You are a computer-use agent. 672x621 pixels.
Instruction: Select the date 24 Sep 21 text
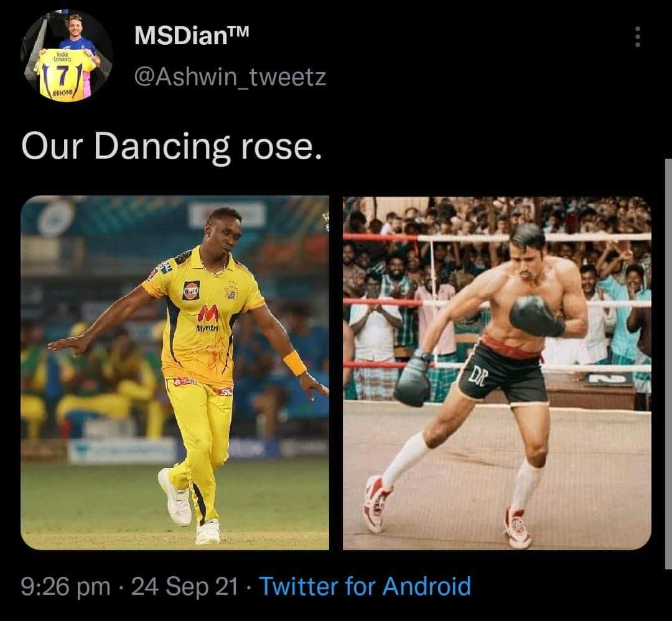[x=180, y=586]
